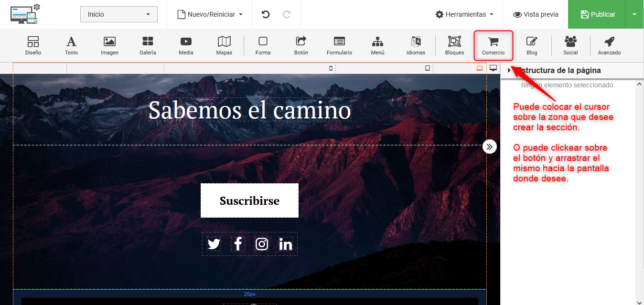Viewport: 644px width, 305px height.
Task: Click the Facebook icon on the page
Action: (x=238, y=244)
